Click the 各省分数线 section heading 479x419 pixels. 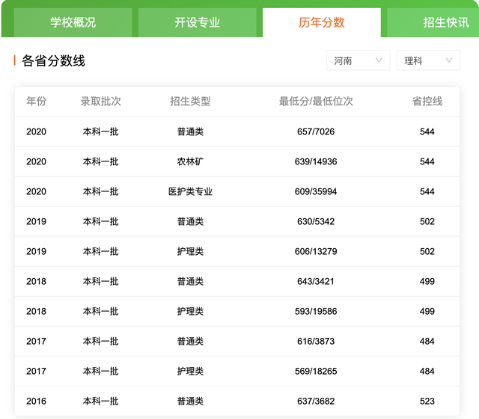click(53, 61)
